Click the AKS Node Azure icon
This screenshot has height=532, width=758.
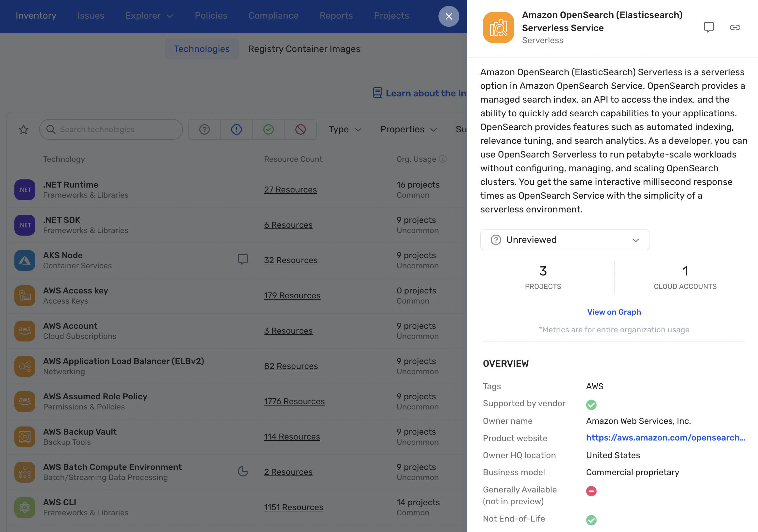pos(25,260)
